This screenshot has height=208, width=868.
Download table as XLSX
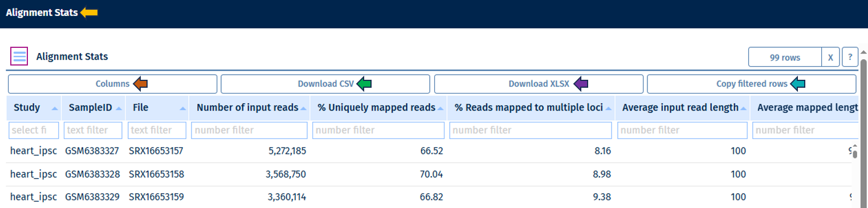[539, 84]
